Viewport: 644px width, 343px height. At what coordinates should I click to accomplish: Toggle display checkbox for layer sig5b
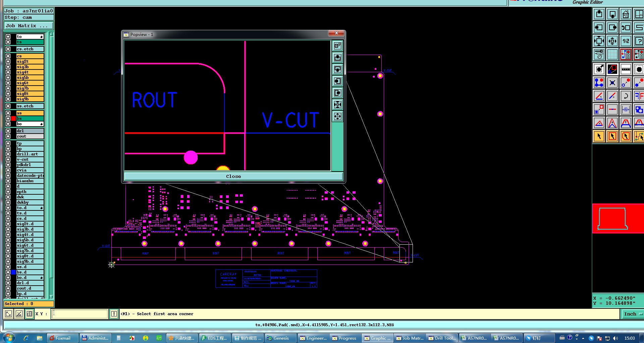8,78
